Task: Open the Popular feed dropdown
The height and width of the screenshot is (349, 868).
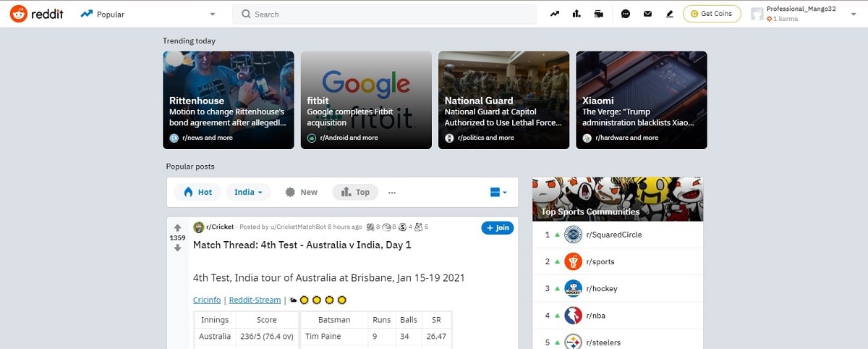Action: click(x=148, y=14)
